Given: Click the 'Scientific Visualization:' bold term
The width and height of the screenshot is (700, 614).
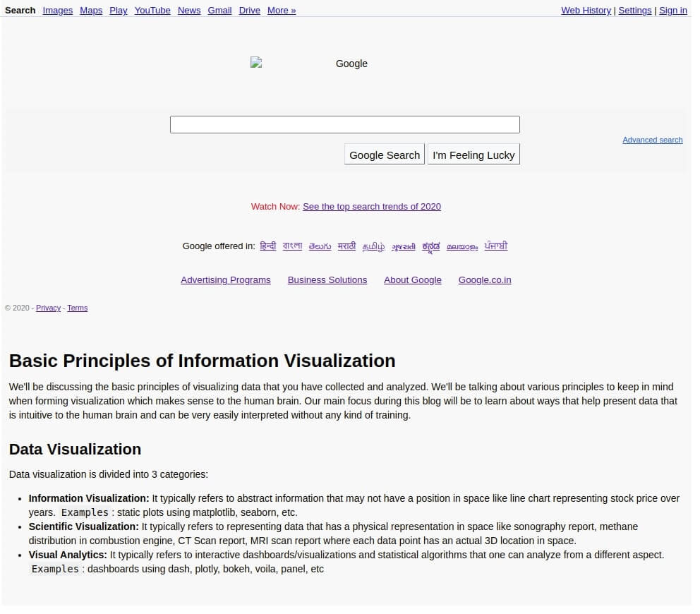Looking at the screenshot, I should point(84,526).
